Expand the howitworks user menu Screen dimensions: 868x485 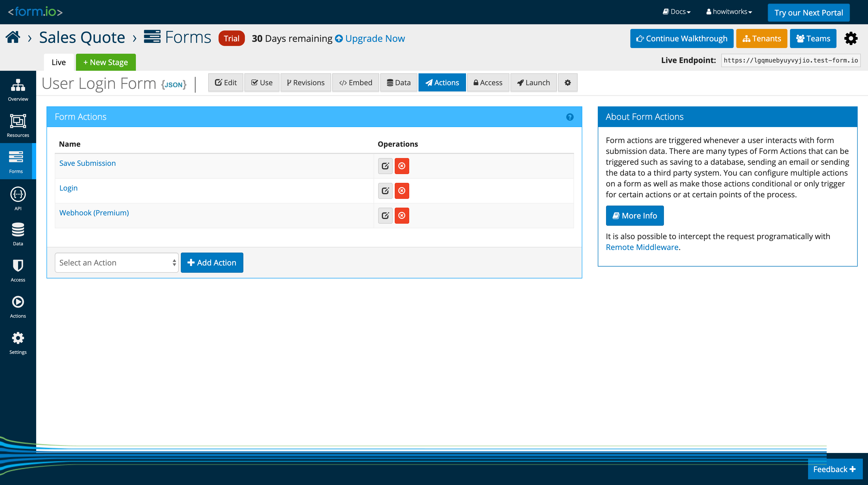pyautogui.click(x=729, y=12)
